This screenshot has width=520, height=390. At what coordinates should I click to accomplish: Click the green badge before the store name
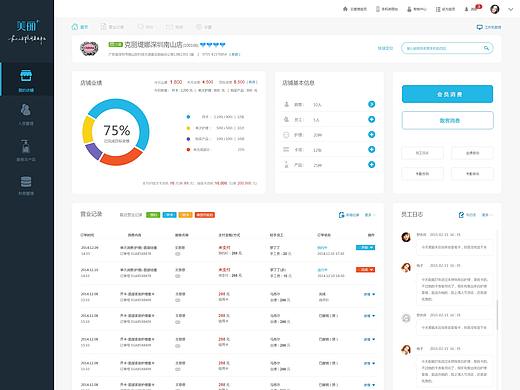115,45
